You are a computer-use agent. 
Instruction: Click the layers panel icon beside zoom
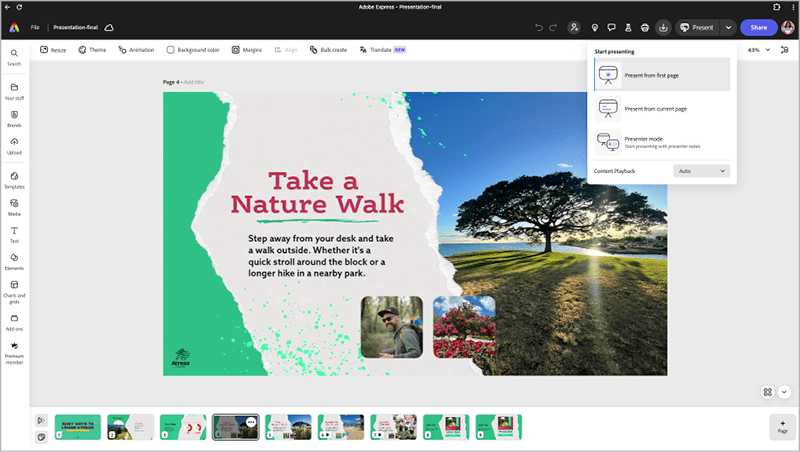(x=785, y=50)
